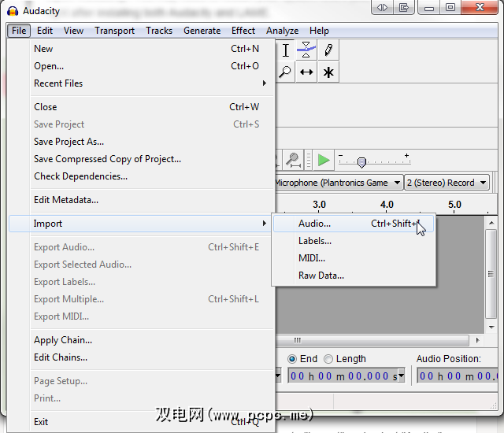Open the Edit menu
This screenshot has width=504, height=433.
(45, 31)
